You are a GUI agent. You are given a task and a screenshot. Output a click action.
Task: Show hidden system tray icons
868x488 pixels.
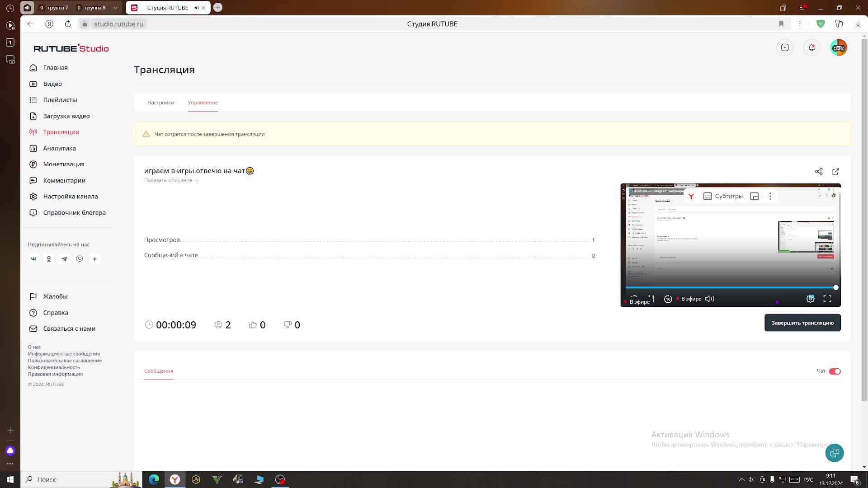741,479
